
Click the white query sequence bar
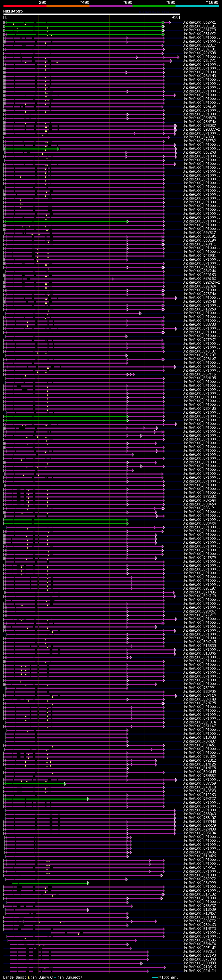point(92,14)
